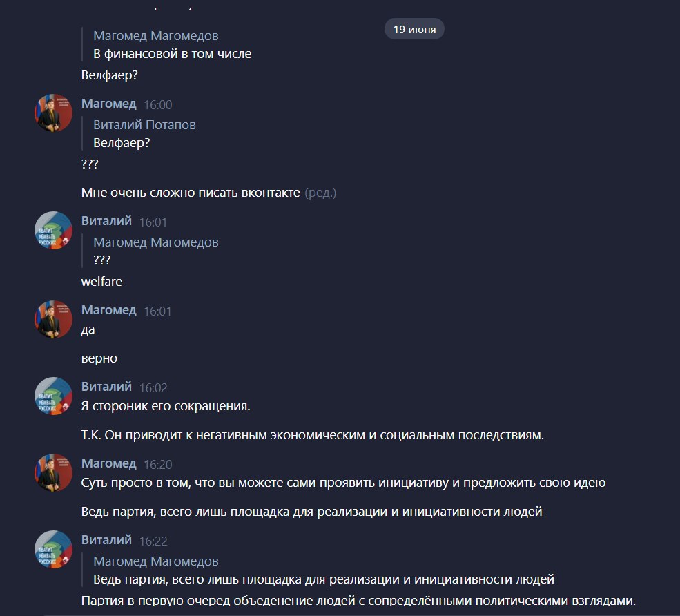Jump to quoted message 'Велфаер?' by Виталий Потапов
Screen dimensions: 680x616
144,133
